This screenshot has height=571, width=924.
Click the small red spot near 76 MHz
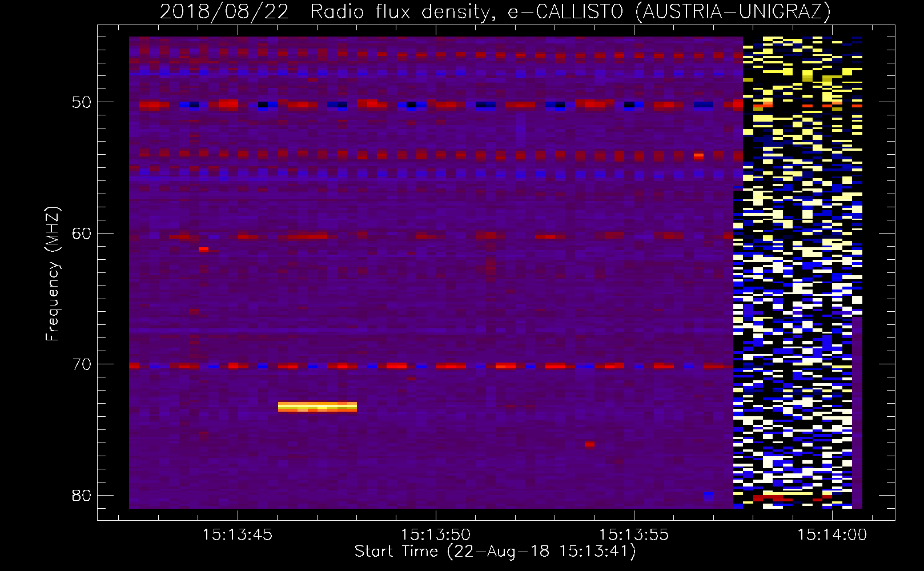pyautogui.click(x=589, y=444)
